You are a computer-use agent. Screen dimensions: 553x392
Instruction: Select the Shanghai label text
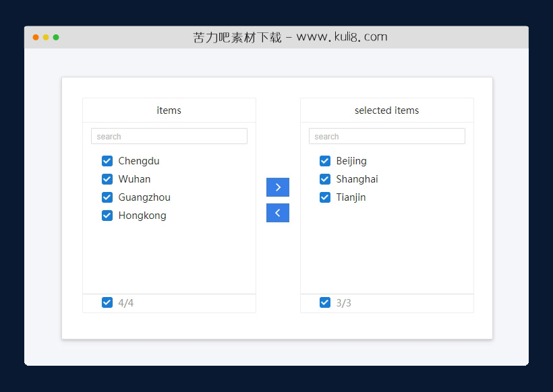point(357,179)
